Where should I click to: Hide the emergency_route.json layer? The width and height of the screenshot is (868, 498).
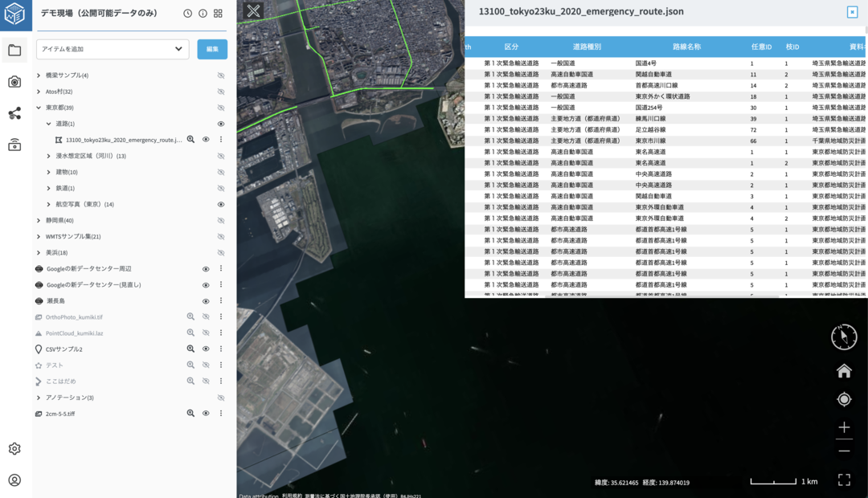(206, 140)
